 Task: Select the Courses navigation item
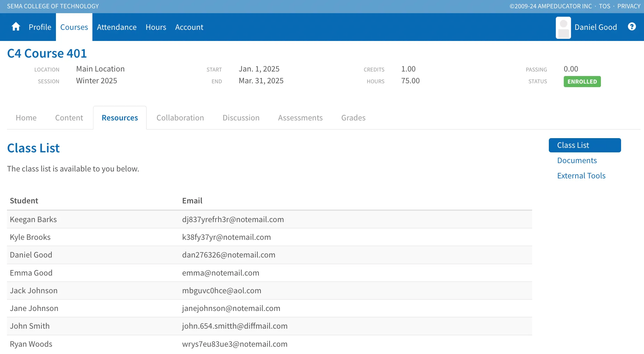74,27
